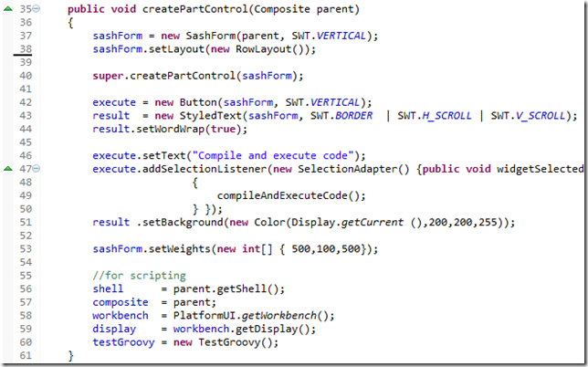The width and height of the screenshot is (588, 367).
Task: Collapse the SelectionAdapter block at line 47
Action: pos(36,169)
